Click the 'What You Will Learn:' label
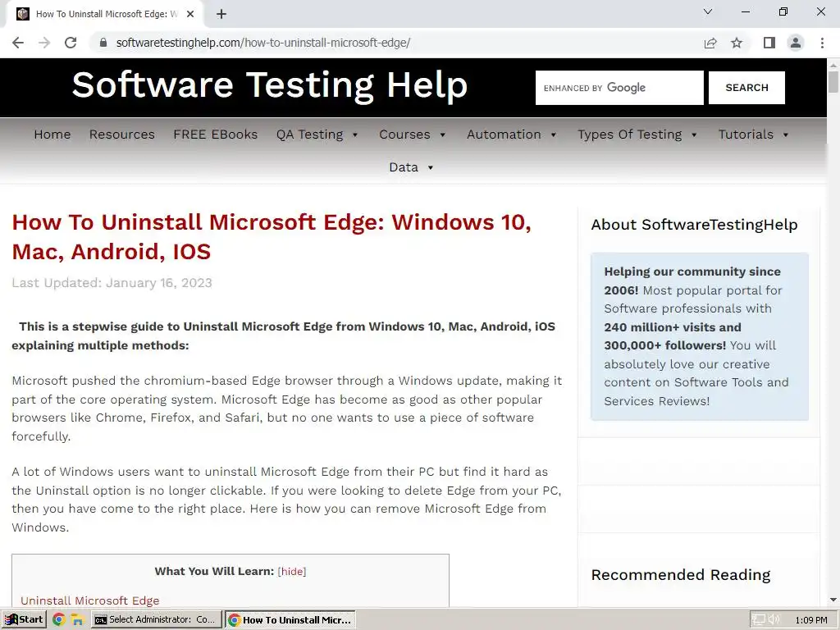Viewport: 840px width, 630px height. 214,572
